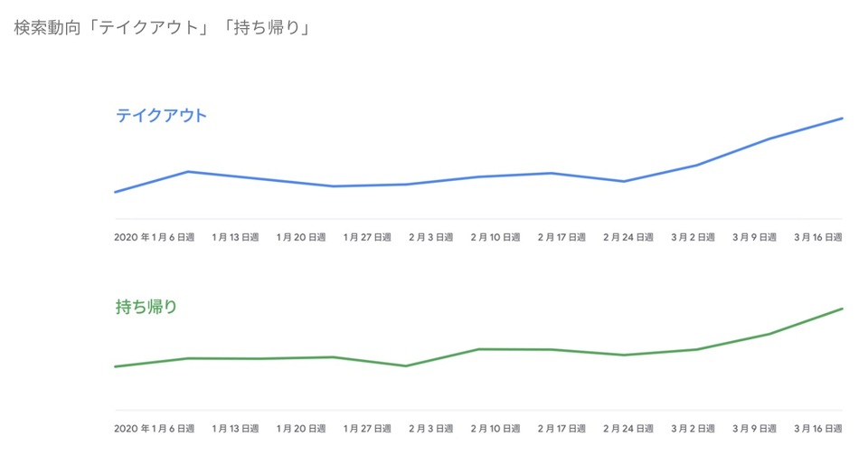Image resolution: width=868 pixels, height=456 pixels.
Task: Click 2020年1月6日週 label on テイクアウト chart
Action: (155, 237)
